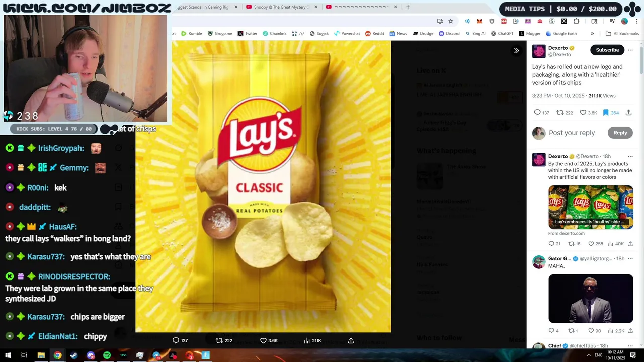The height and width of the screenshot is (362, 644).
Task: Click the HausAF chat username
Action: point(63,227)
